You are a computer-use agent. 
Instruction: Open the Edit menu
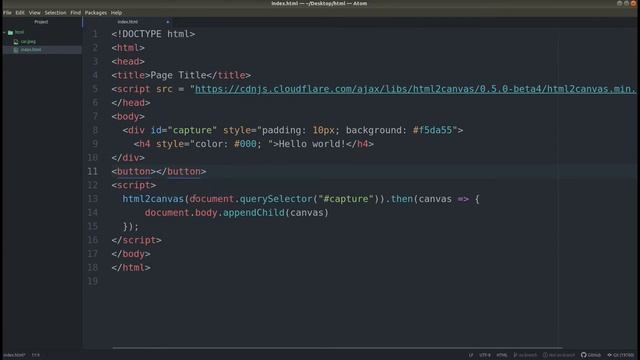[20, 13]
